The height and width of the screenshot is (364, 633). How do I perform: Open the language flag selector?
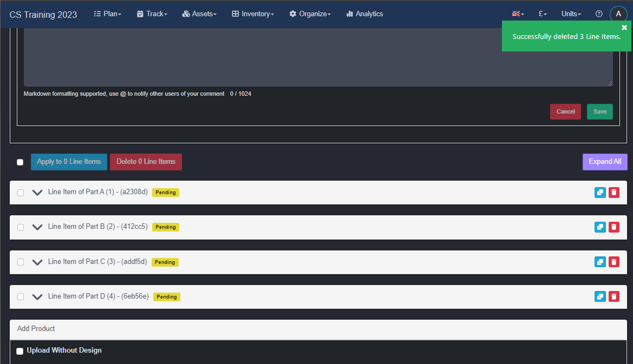[x=518, y=14]
